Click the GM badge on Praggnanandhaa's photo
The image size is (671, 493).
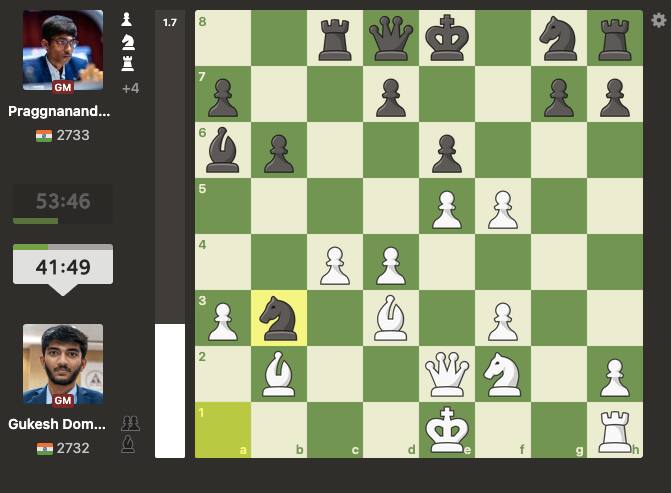63,87
